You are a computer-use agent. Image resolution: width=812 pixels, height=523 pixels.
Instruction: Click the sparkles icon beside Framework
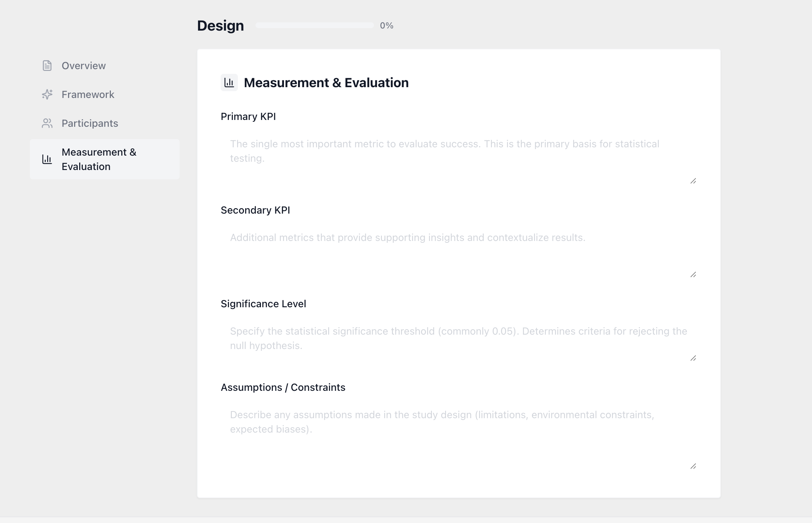click(x=47, y=94)
